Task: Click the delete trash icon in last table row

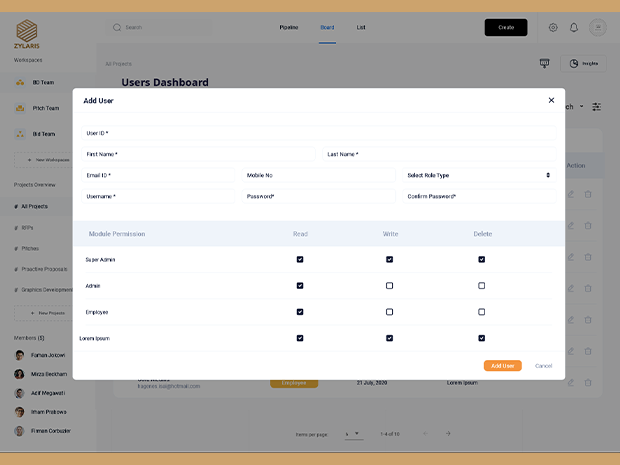Action: (588, 383)
